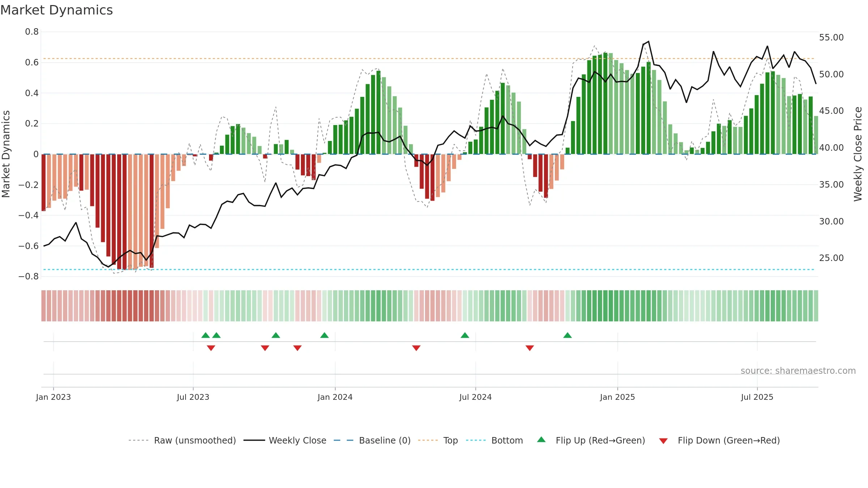Click the Market Dynamics chart title
Image resolution: width=868 pixels, height=488 pixels.
(57, 10)
